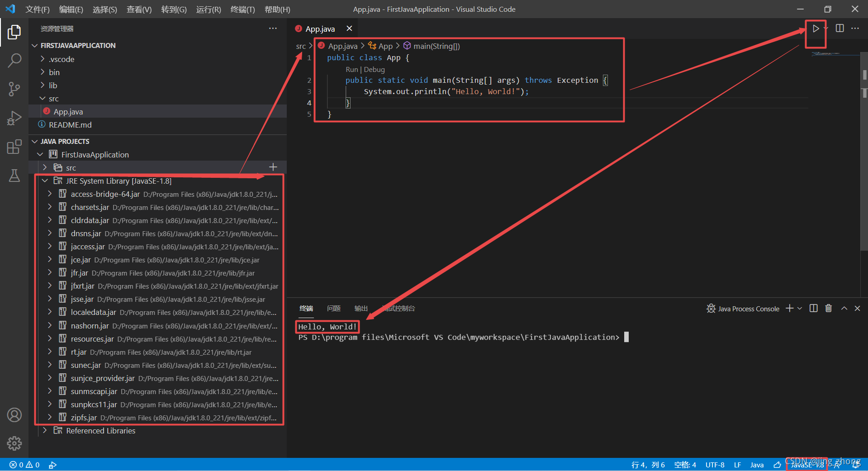Open the Manage gear icon
Screen dimensions: 868x471
pos(14,443)
